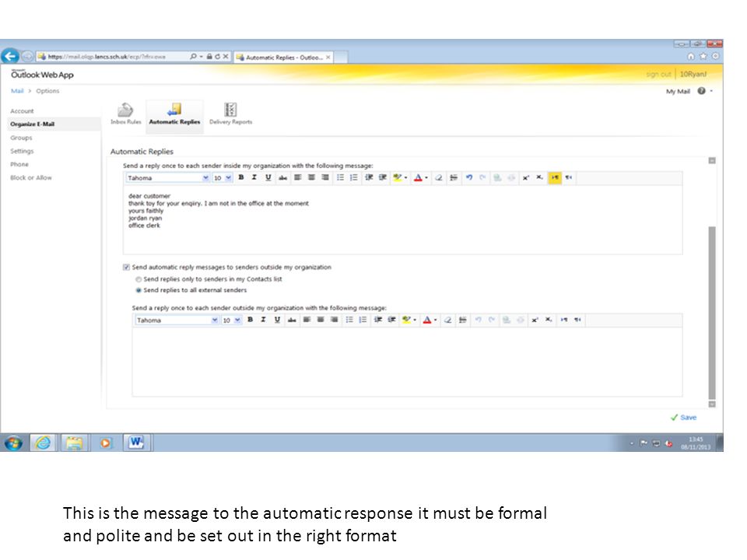747x560 pixels.
Task: Click font color A icon in inside-organization toolbar
Action: [418, 177]
